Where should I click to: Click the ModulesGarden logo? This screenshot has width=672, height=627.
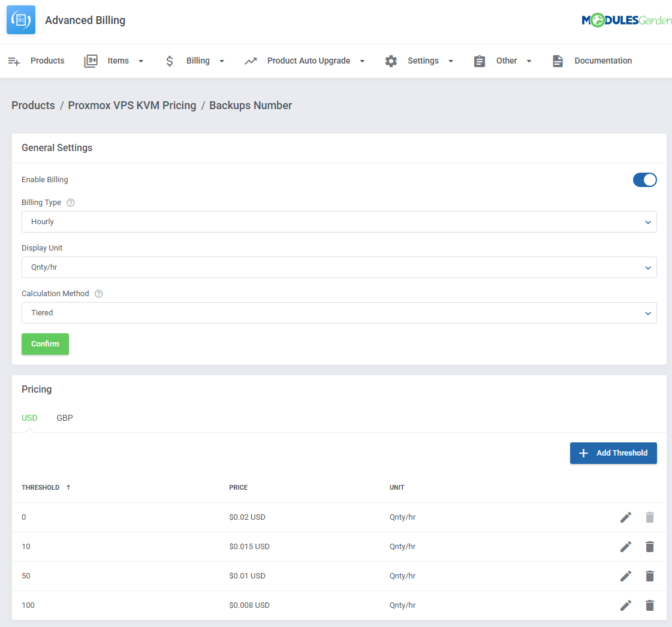[x=626, y=20]
